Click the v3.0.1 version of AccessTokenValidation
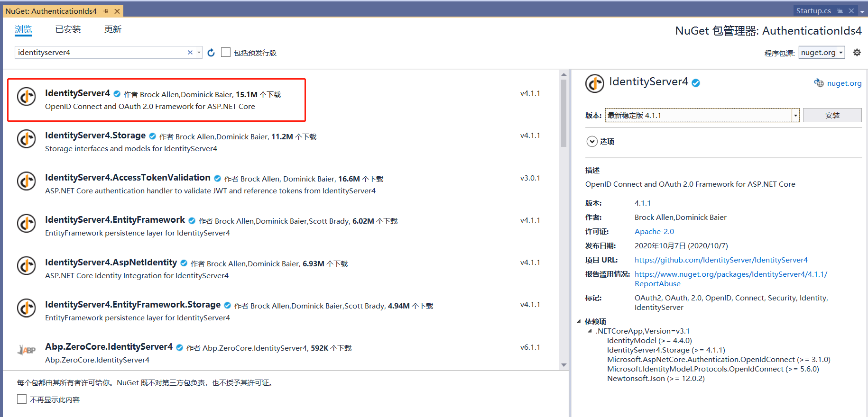This screenshot has height=417, width=868. point(530,178)
